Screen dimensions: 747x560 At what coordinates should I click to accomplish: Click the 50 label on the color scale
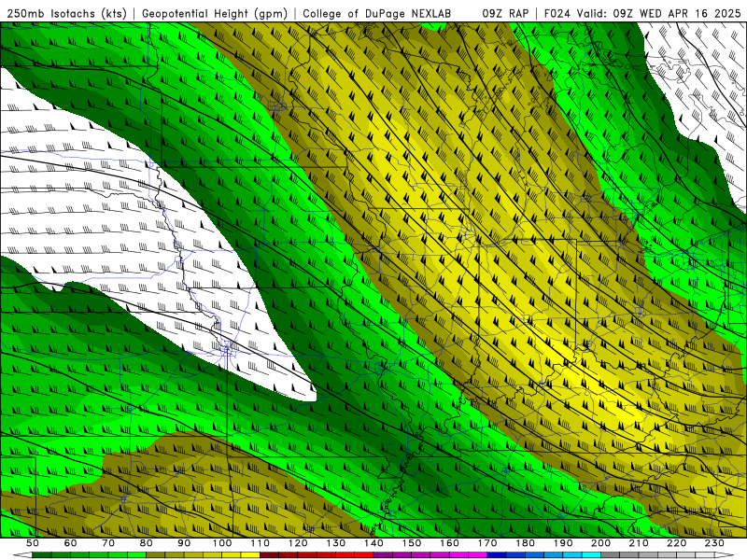pos(32,543)
